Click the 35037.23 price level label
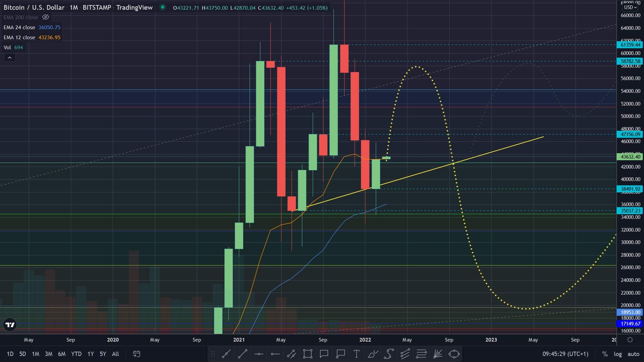Image resolution: width=644 pixels, height=362 pixels. coord(630,211)
